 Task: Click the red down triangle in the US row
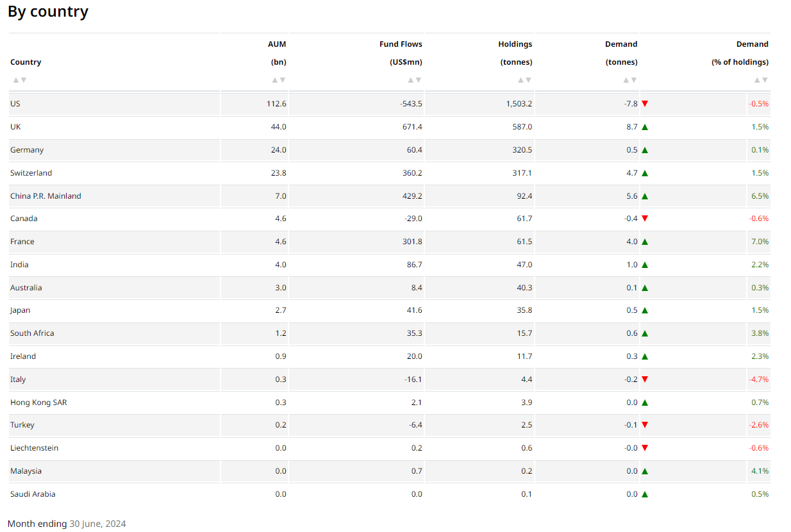click(x=645, y=104)
